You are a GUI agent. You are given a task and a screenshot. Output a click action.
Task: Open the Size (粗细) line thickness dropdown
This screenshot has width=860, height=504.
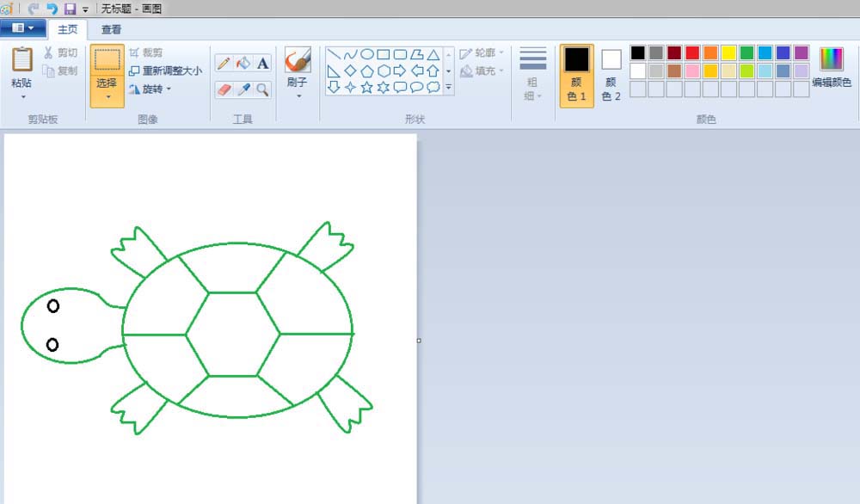click(532, 75)
